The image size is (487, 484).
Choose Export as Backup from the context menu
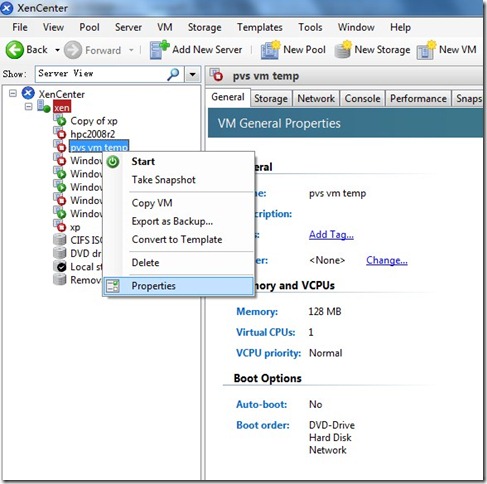coord(178,221)
